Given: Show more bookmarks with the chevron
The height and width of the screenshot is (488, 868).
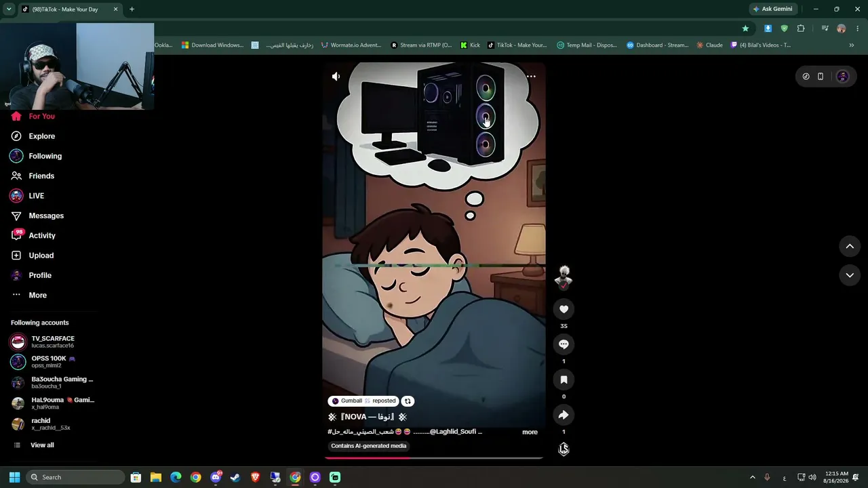Looking at the screenshot, I should (x=852, y=45).
